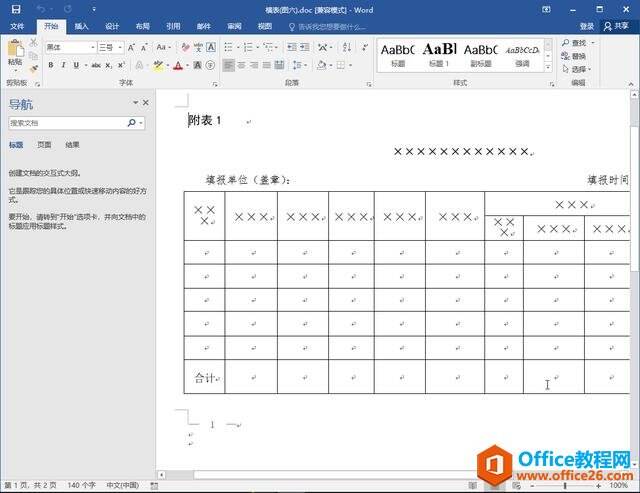Viewport: 640px width, 493px height.
Task: Click the Tell me what to do box
Action: point(327,27)
